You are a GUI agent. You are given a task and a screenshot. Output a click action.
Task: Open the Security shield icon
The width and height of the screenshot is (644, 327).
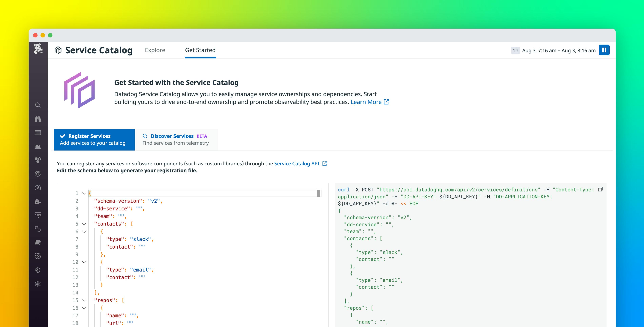[x=38, y=270]
